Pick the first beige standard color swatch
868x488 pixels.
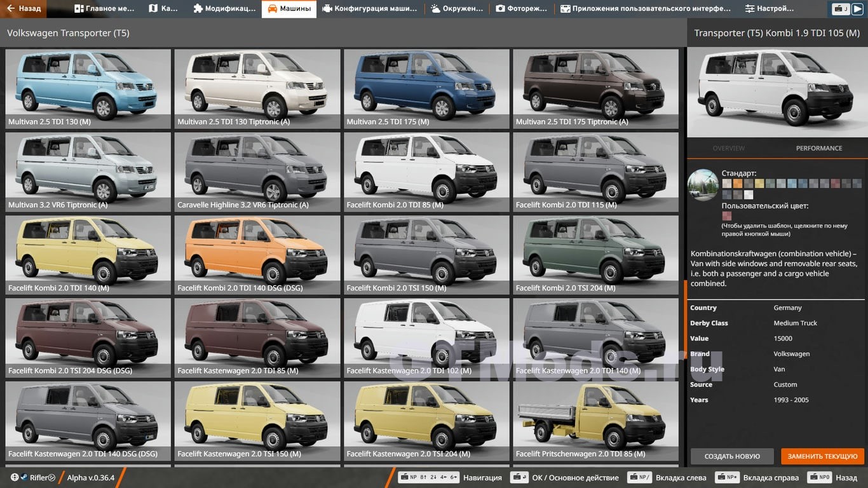(727, 183)
